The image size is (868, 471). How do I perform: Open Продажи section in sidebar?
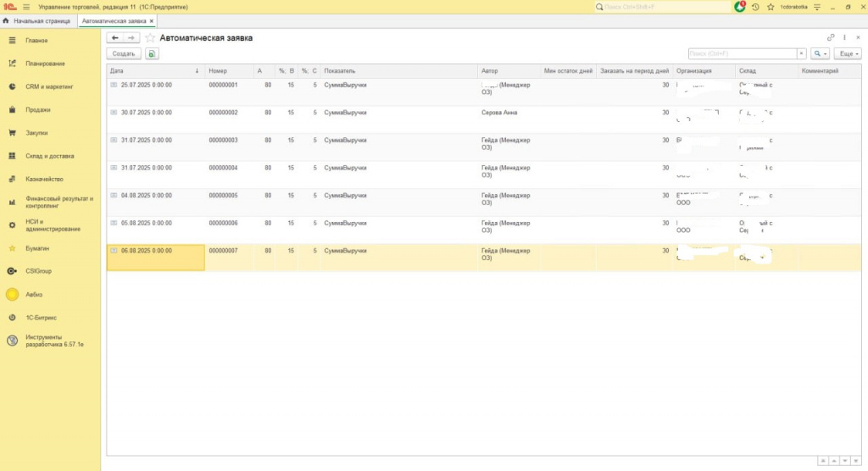click(50, 109)
